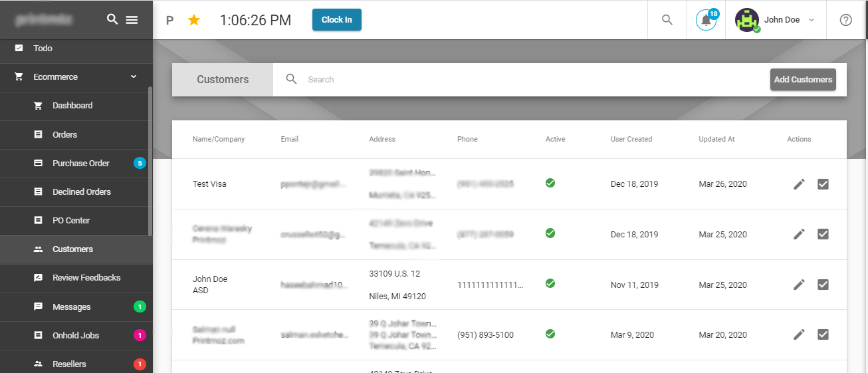
Task: Click the edit pencil in the Mar 20, 2020 row
Action: click(799, 335)
